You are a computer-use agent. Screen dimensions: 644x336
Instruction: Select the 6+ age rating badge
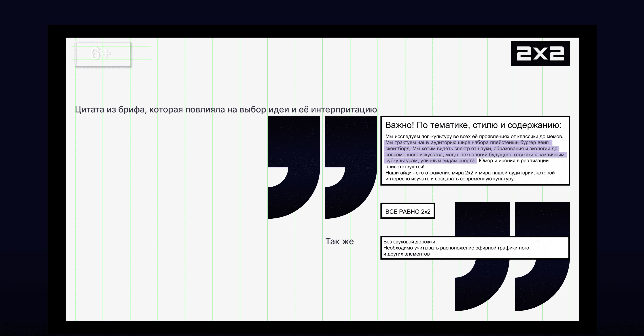(x=103, y=54)
